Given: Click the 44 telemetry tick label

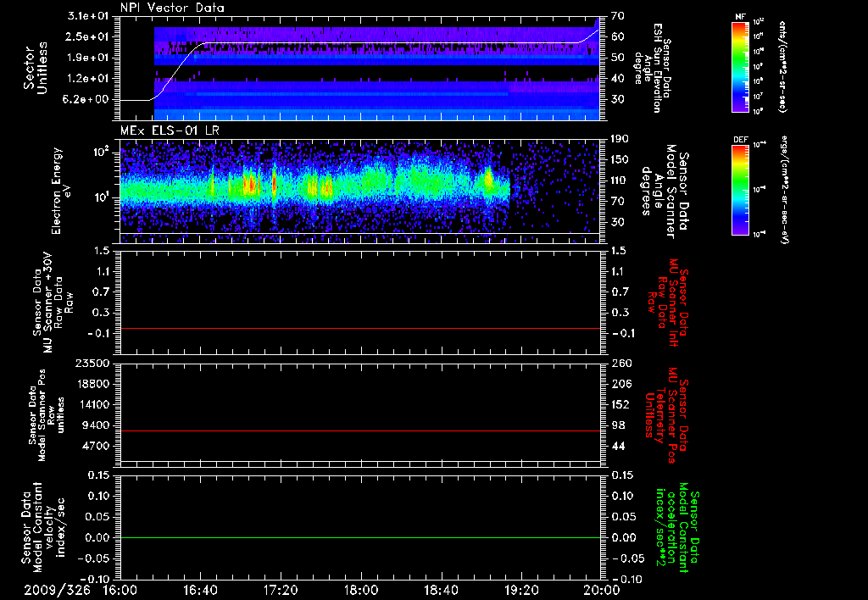Looking at the screenshot, I should (x=618, y=446).
